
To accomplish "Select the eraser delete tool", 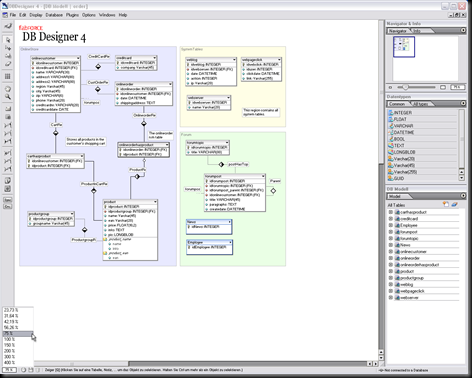I will point(8,64).
